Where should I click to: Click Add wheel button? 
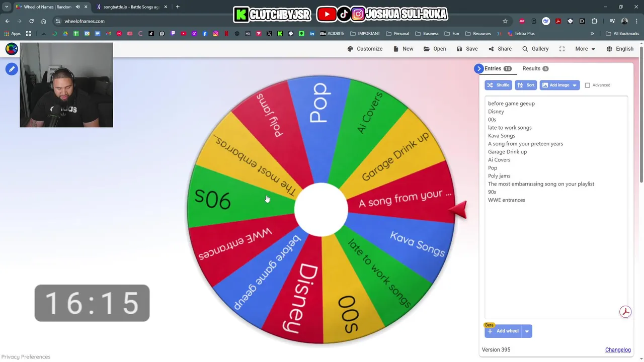coord(503,331)
